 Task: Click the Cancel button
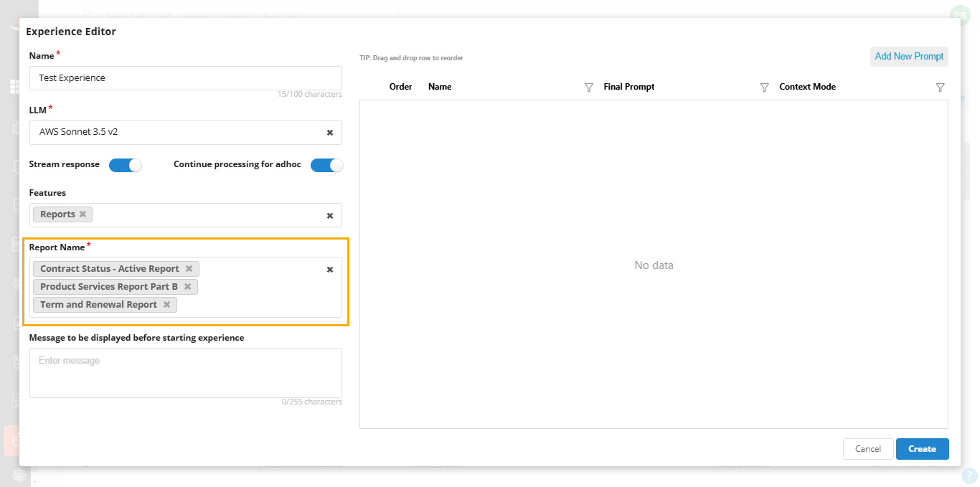click(x=868, y=449)
